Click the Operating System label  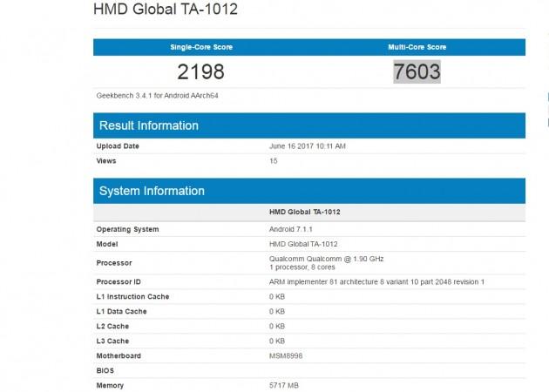click(127, 229)
